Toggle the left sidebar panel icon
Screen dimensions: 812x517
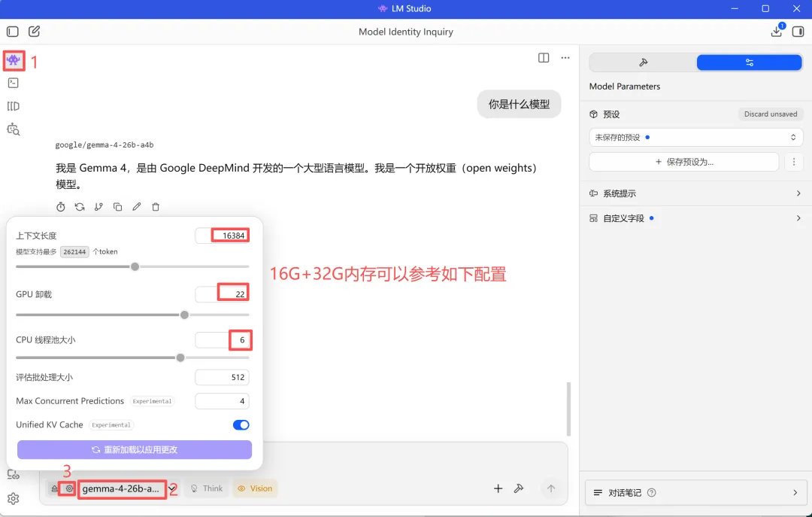click(13, 32)
